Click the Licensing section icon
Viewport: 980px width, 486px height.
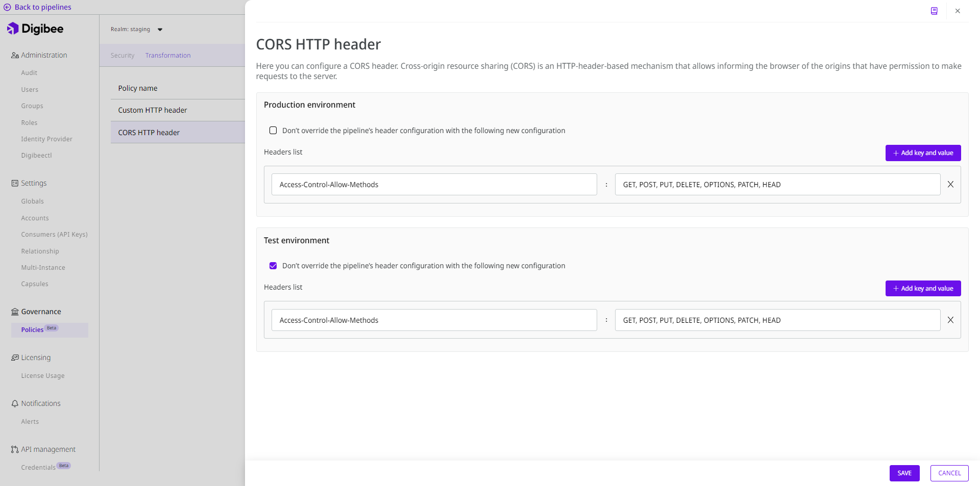15,357
